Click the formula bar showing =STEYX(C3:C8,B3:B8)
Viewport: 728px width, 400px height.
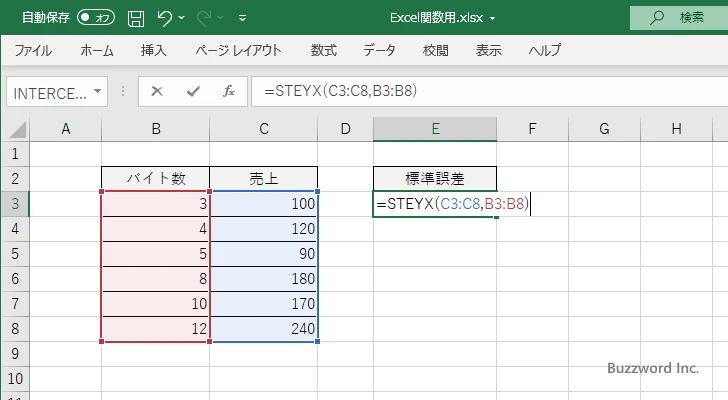(x=490, y=91)
